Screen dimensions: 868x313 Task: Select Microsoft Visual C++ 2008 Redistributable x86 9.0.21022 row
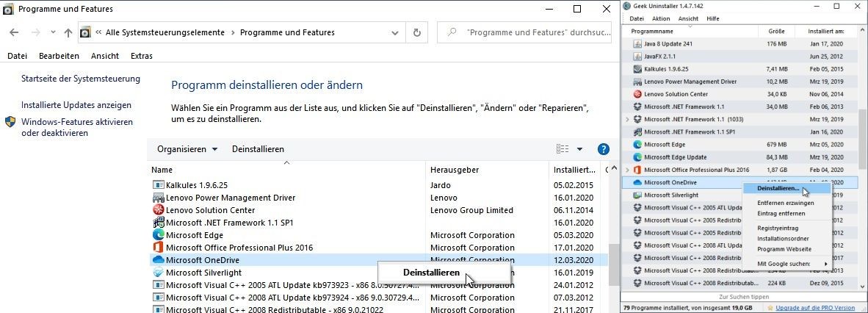[378, 310]
